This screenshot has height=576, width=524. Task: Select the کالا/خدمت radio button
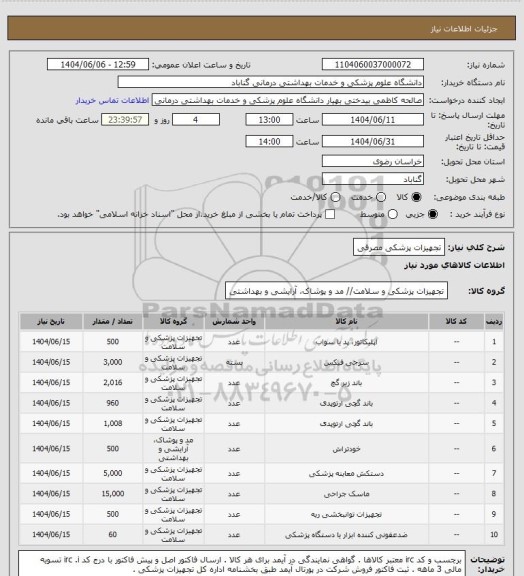335,197
